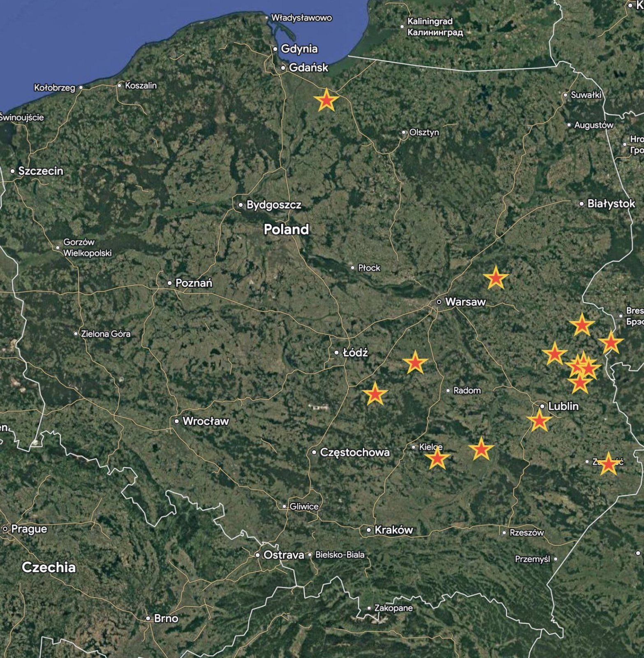Click the Białystok label
The width and height of the screenshot is (644, 658).
point(611,203)
